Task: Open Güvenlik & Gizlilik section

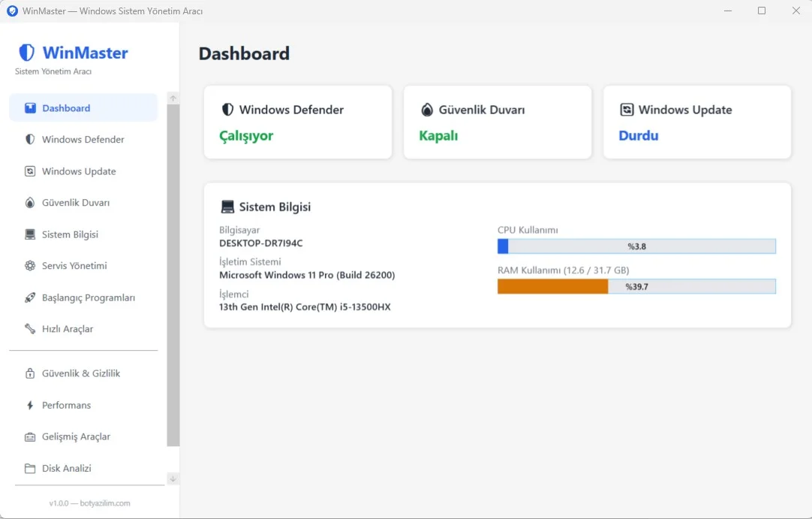Action: 83,373
